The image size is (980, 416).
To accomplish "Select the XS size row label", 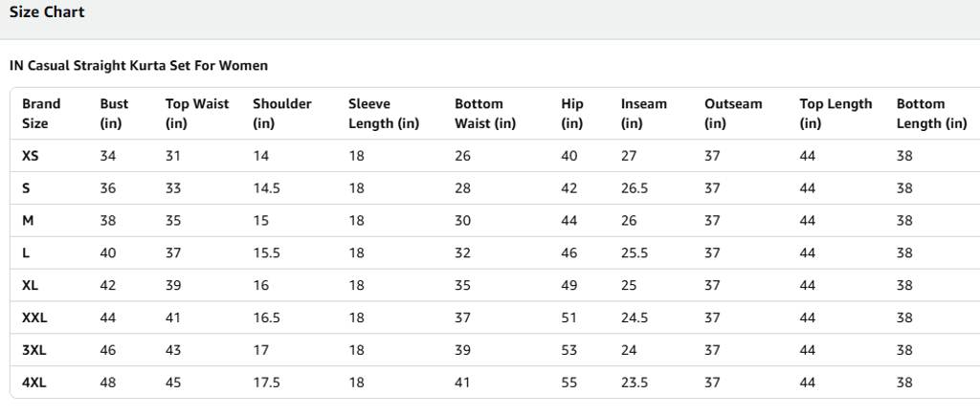I will (x=31, y=156).
